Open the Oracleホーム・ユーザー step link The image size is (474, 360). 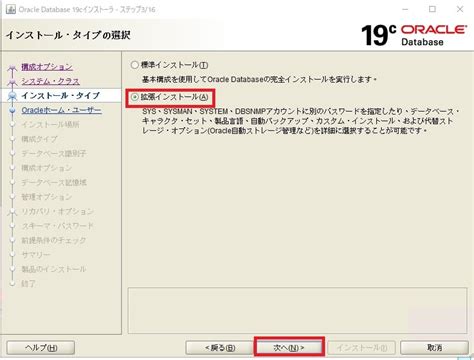(x=61, y=110)
